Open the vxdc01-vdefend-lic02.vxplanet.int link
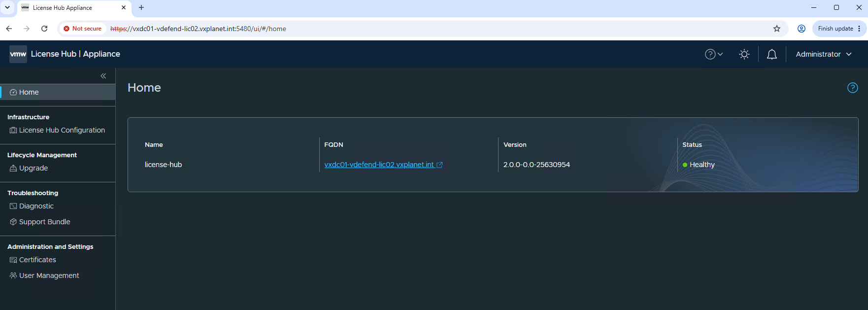The width and height of the screenshot is (868, 310). coord(379,165)
